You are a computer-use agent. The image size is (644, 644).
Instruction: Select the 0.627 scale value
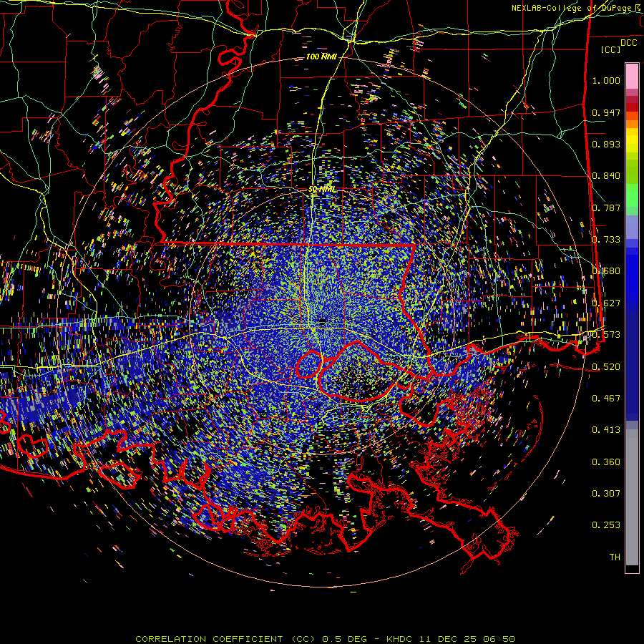point(606,303)
